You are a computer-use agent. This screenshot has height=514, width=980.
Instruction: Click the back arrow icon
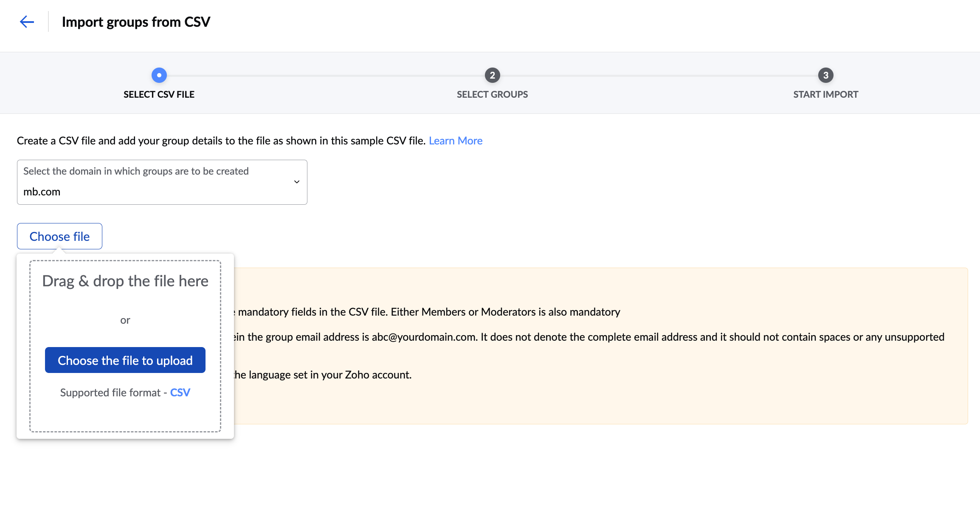pyautogui.click(x=27, y=22)
